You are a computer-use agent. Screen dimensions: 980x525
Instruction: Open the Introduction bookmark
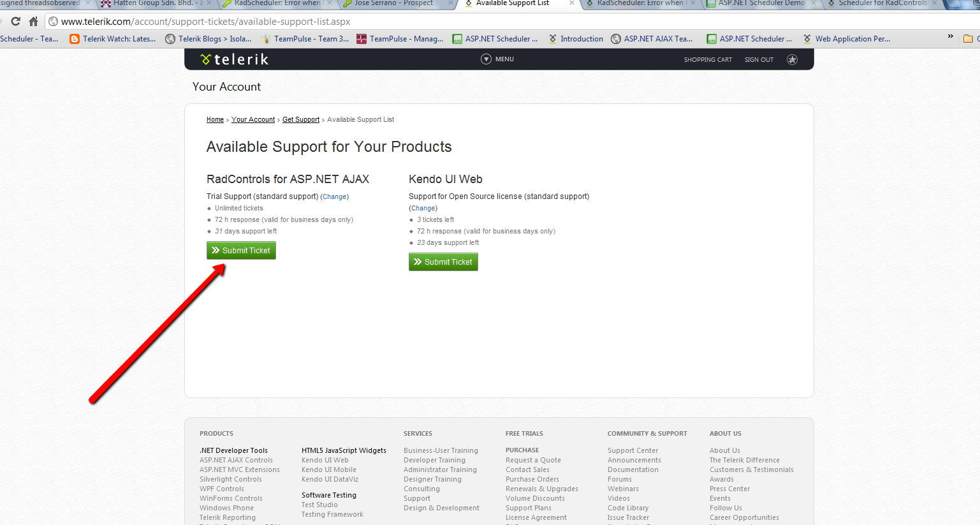(x=576, y=39)
